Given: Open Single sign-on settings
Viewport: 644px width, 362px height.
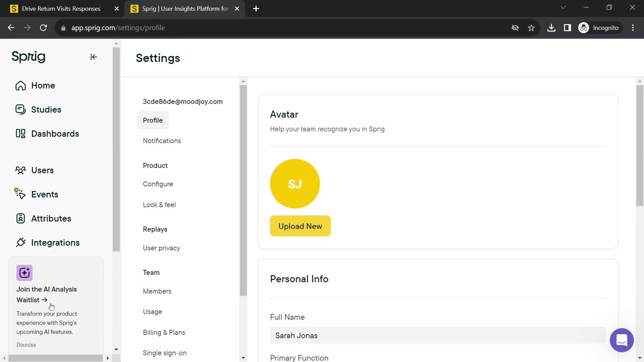Looking at the screenshot, I should [x=164, y=353].
